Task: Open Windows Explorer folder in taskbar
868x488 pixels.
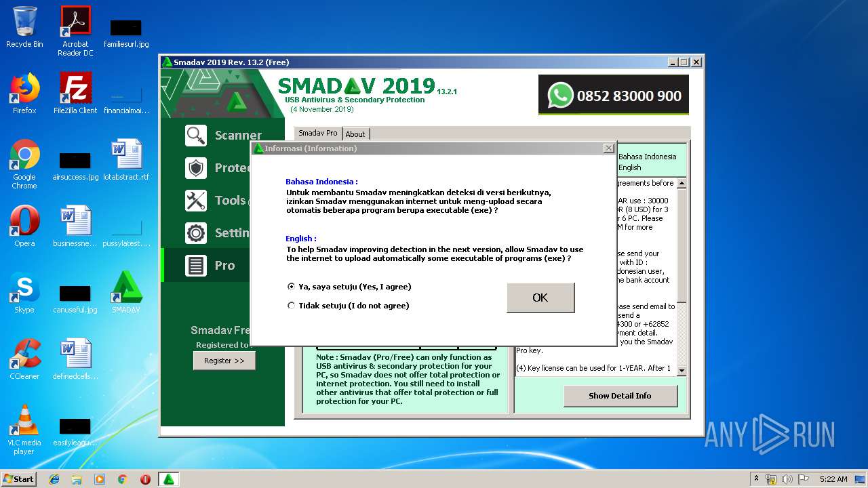Action: click(77, 479)
